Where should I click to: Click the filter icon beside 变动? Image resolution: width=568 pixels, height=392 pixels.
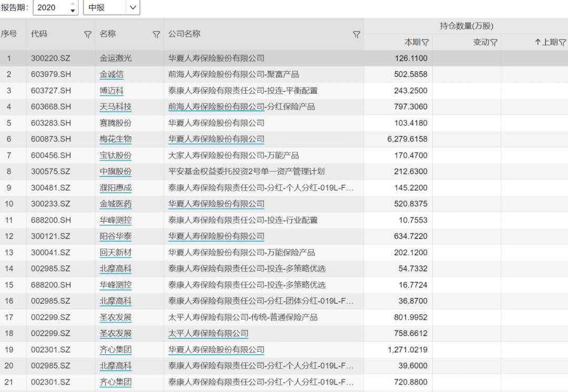pos(494,43)
